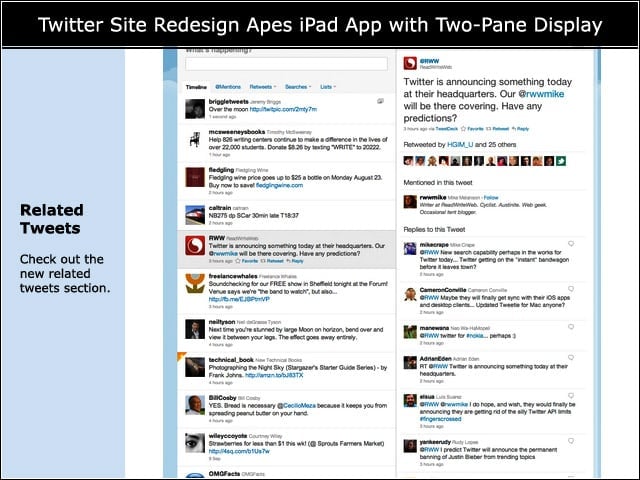Expand the Retweets dropdown tab
Image resolution: width=640 pixels, height=480 pixels.
point(262,87)
